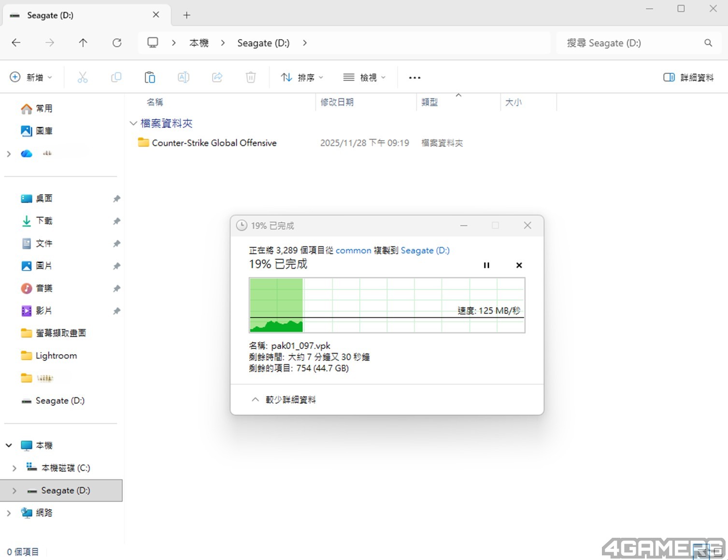Click the Share icon in toolbar
The image size is (728, 560).
coord(217,77)
